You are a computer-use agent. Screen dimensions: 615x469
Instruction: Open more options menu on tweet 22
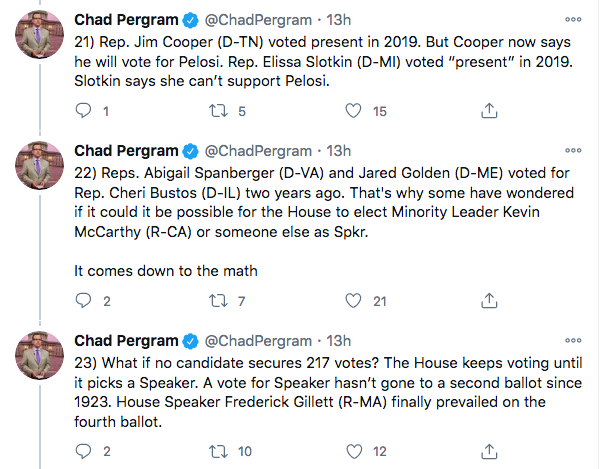coord(573,150)
